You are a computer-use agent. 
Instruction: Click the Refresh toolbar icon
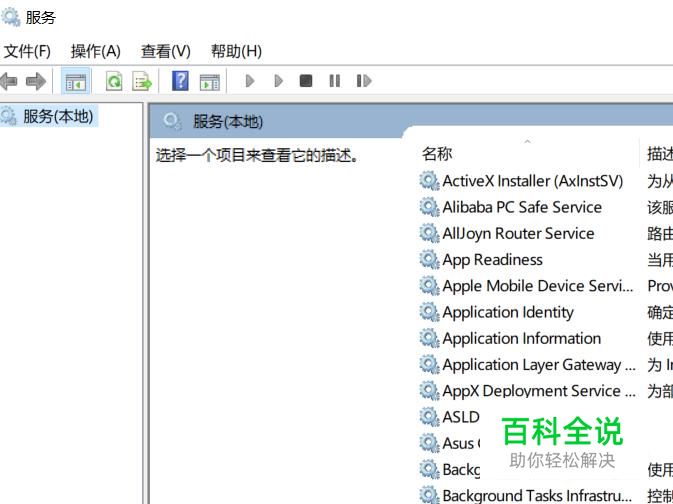click(114, 81)
